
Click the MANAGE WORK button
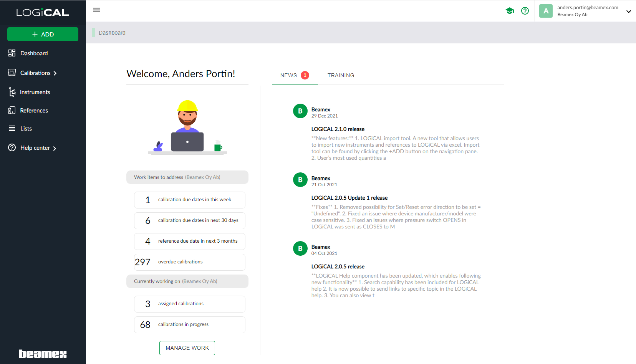click(x=187, y=348)
